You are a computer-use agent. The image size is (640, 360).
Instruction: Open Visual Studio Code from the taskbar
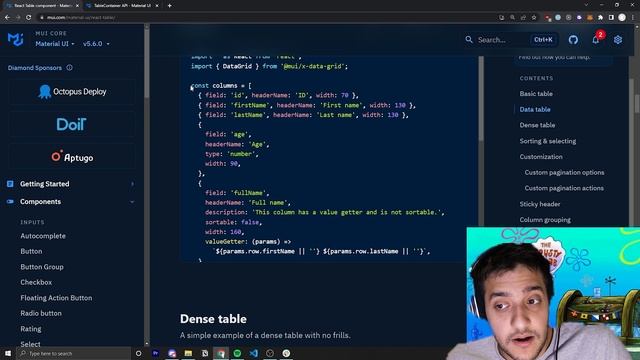coord(253,353)
